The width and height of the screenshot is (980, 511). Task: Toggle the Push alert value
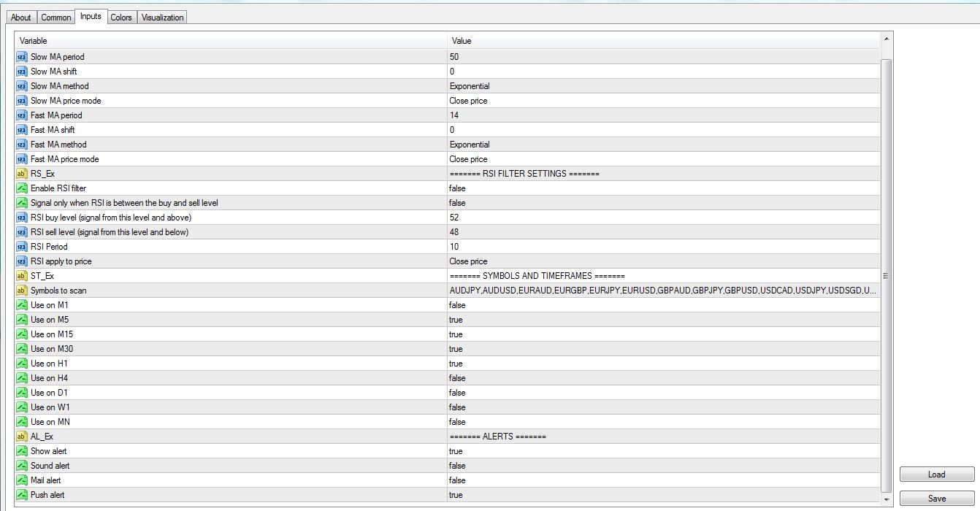coord(664,495)
